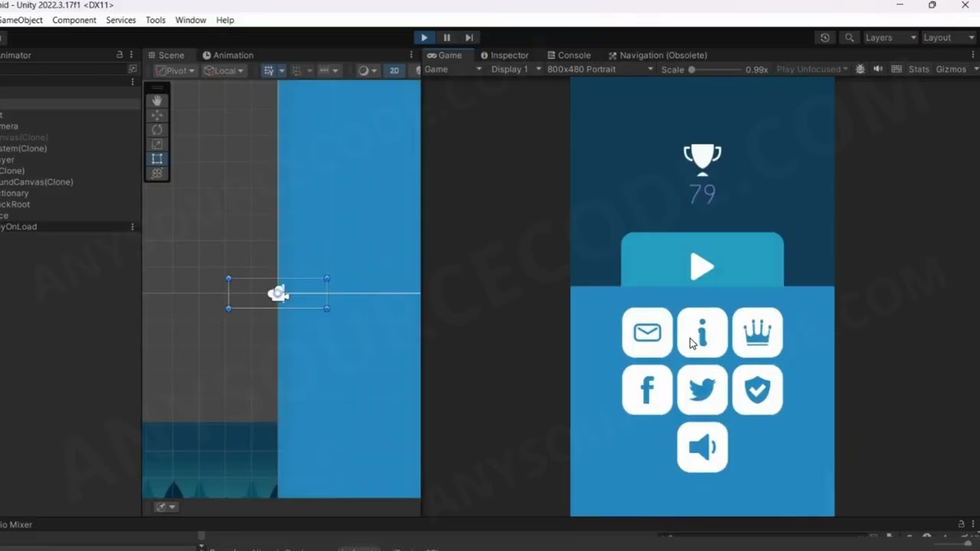
Task: Adjust the Game view Scale slider
Action: [x=715, y=69]
